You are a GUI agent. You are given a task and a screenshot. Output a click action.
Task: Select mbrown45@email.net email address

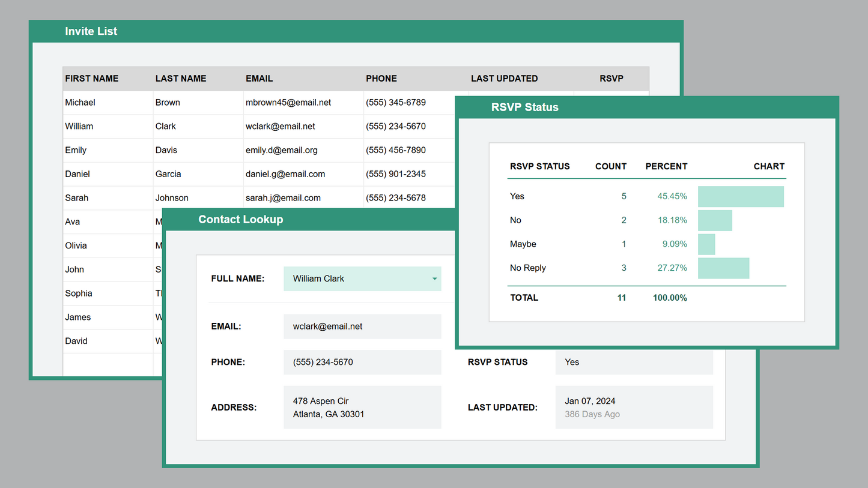pyautogui.click(x=288, y=102)
